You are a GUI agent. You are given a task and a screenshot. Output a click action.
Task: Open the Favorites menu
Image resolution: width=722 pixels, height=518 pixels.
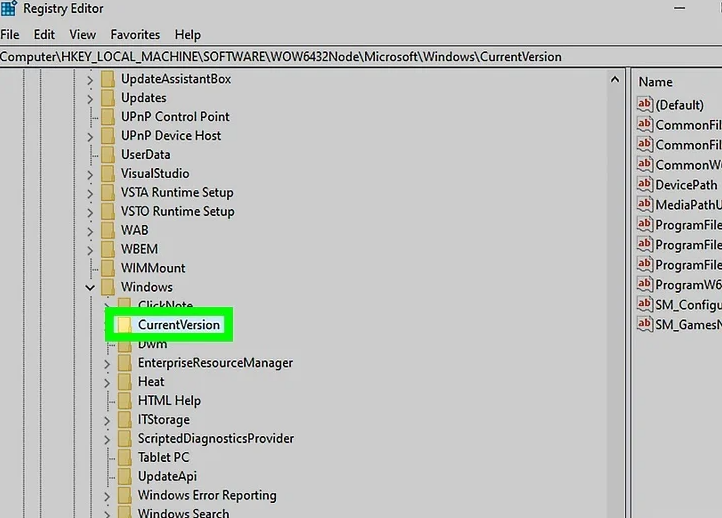[x=135, y=35]
